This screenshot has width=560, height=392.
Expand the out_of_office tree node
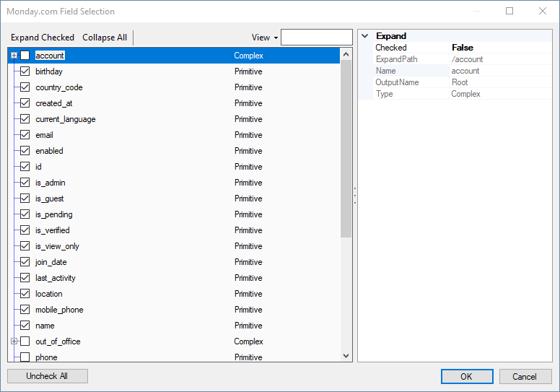[14, 341]
